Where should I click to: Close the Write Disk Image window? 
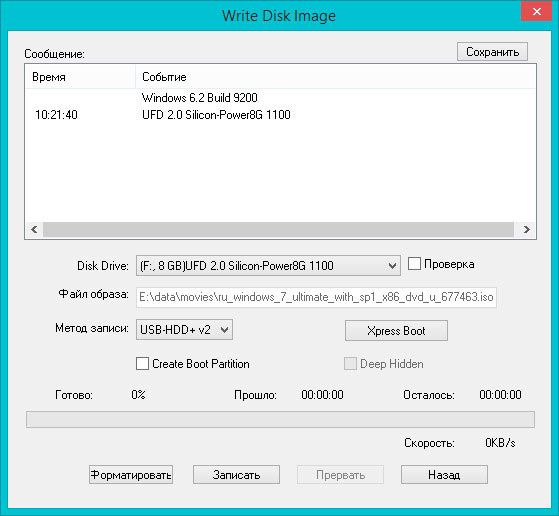tap(537, 11)
